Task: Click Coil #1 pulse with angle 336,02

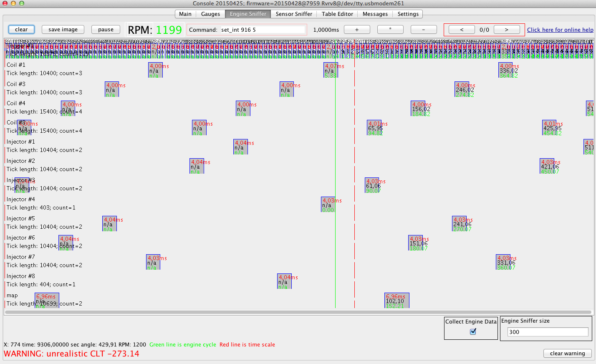Action: click(x=505, y=70)
